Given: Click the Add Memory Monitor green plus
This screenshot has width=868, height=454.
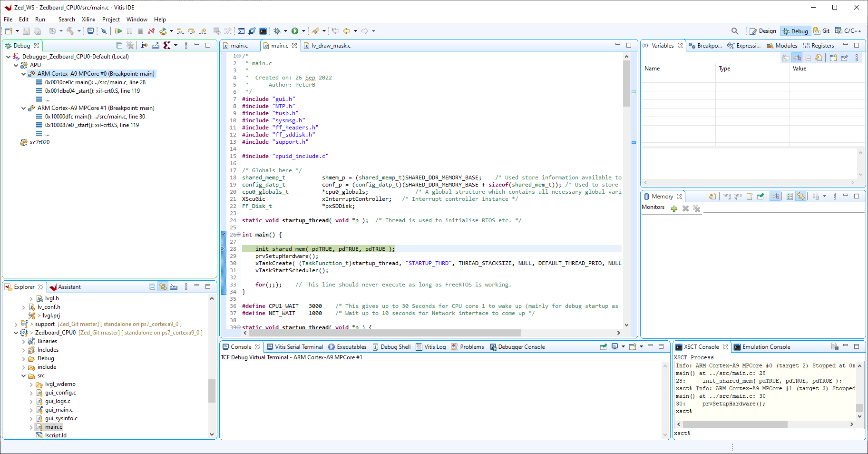Looking at the screenshot, I should pyautogui.click(x=674, y=208).
